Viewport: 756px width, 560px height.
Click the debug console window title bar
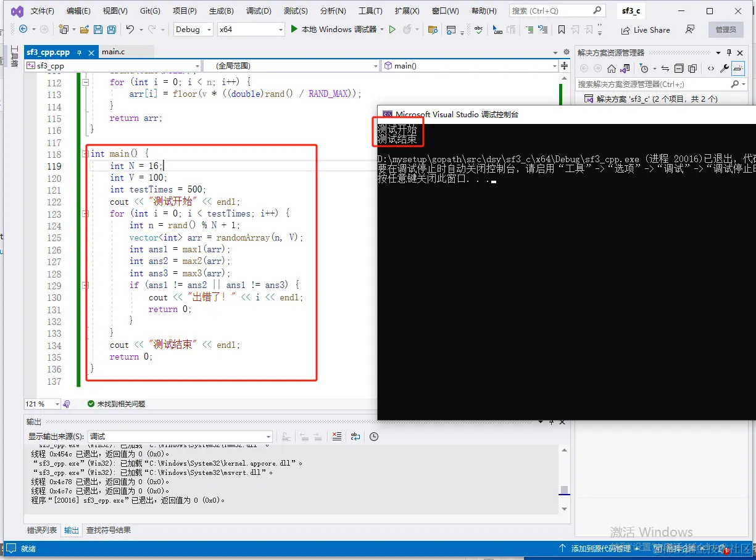point(566,114)
